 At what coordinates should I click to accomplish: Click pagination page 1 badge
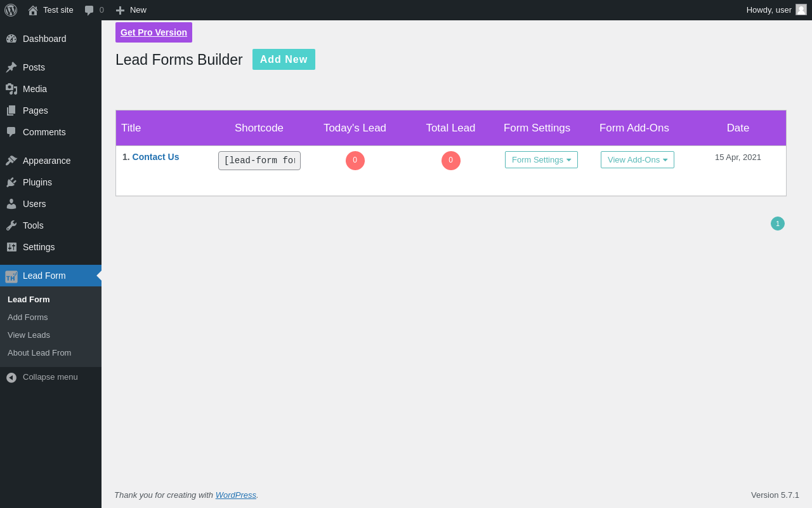778,224
